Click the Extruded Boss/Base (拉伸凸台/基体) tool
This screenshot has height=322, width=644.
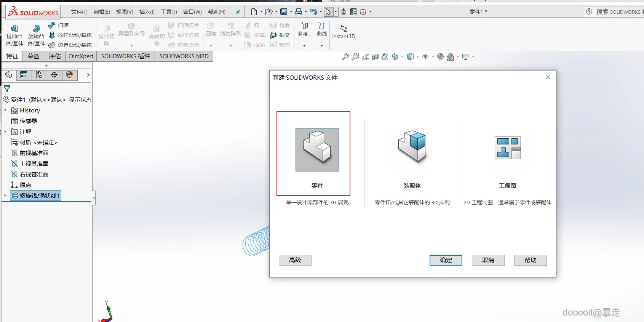14,35
